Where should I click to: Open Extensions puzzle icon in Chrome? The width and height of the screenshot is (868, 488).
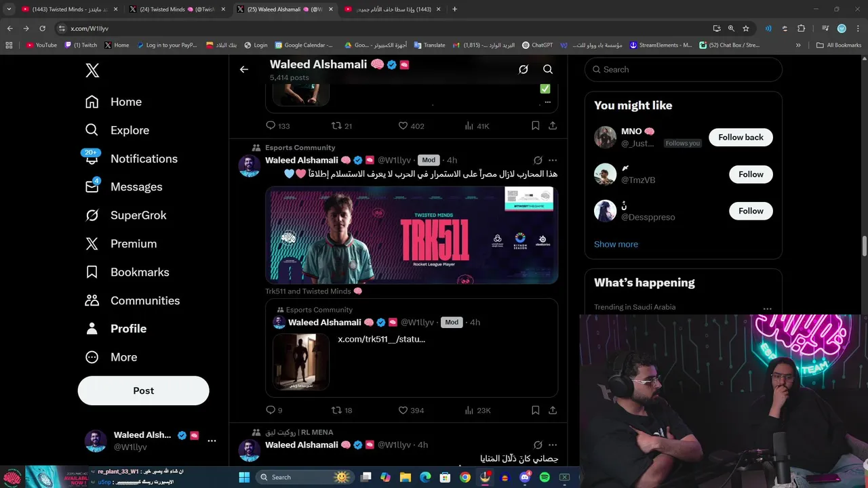[801, 28]
